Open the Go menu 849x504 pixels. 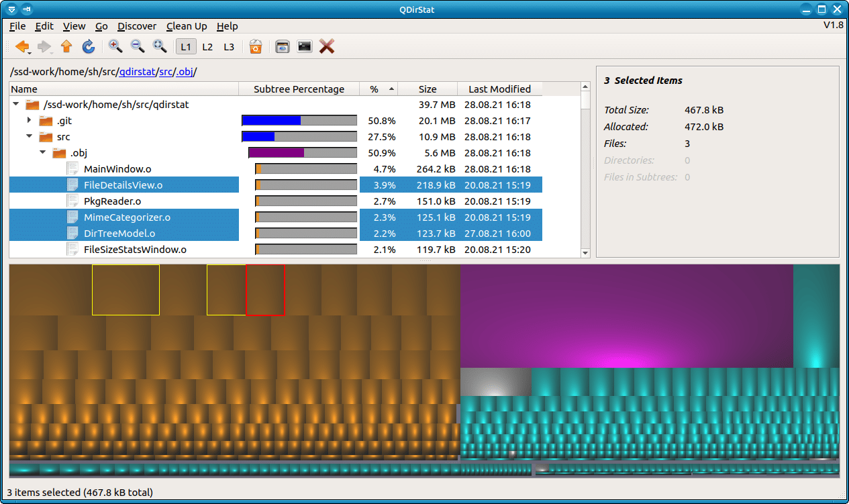101,26
